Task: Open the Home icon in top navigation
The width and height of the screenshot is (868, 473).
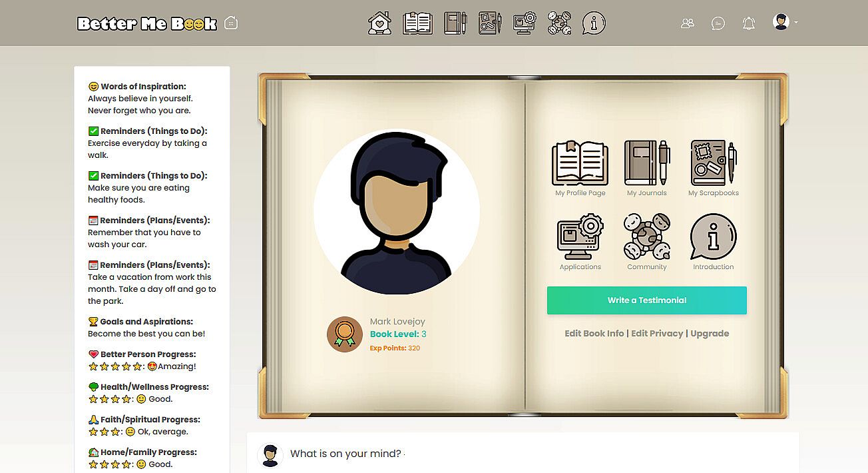Action: (x=379, y=23)
